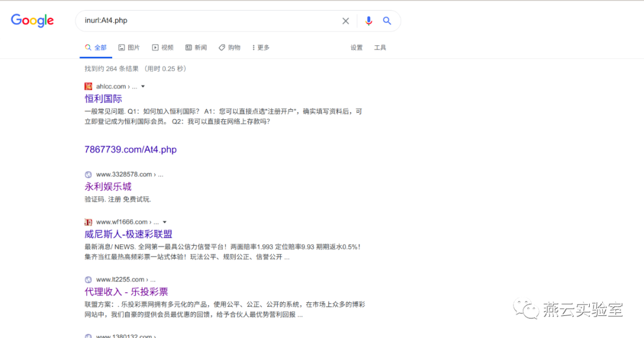
Task: Open the 恒利国际 result link
Action: pos(104,98)
